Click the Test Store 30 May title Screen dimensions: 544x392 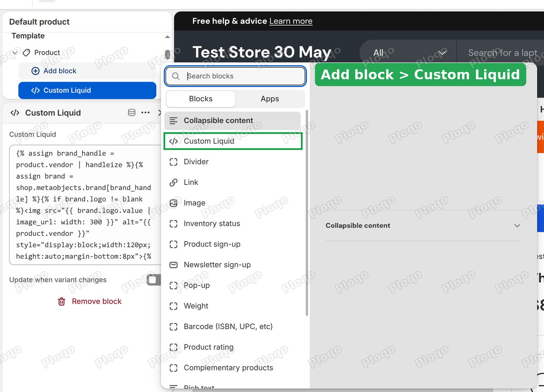262,52
